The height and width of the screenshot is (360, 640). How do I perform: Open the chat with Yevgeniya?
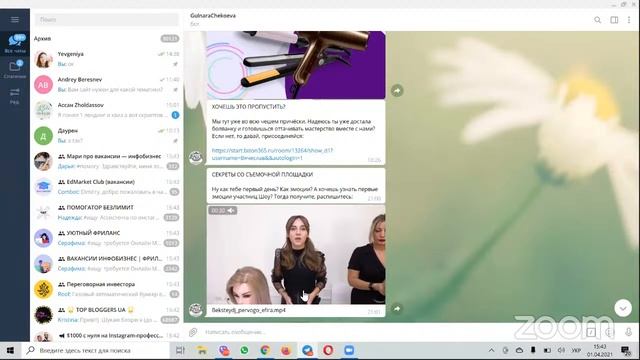(107, 59)
